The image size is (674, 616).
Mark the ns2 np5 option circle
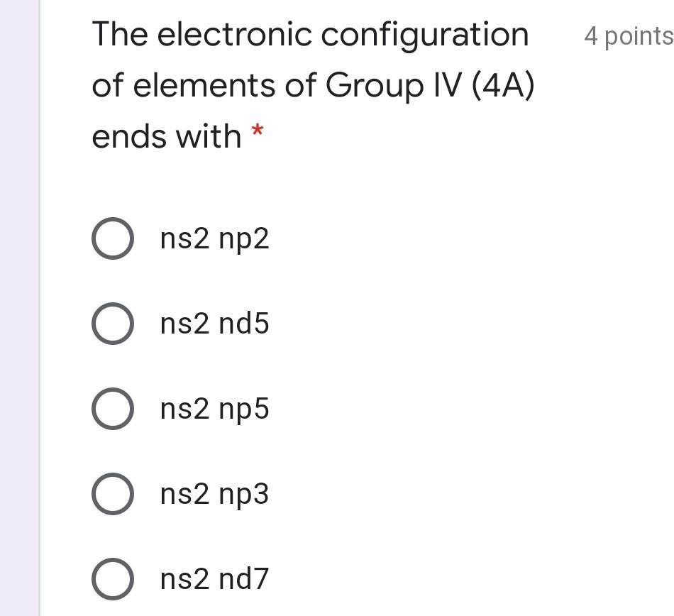(113, 409)
